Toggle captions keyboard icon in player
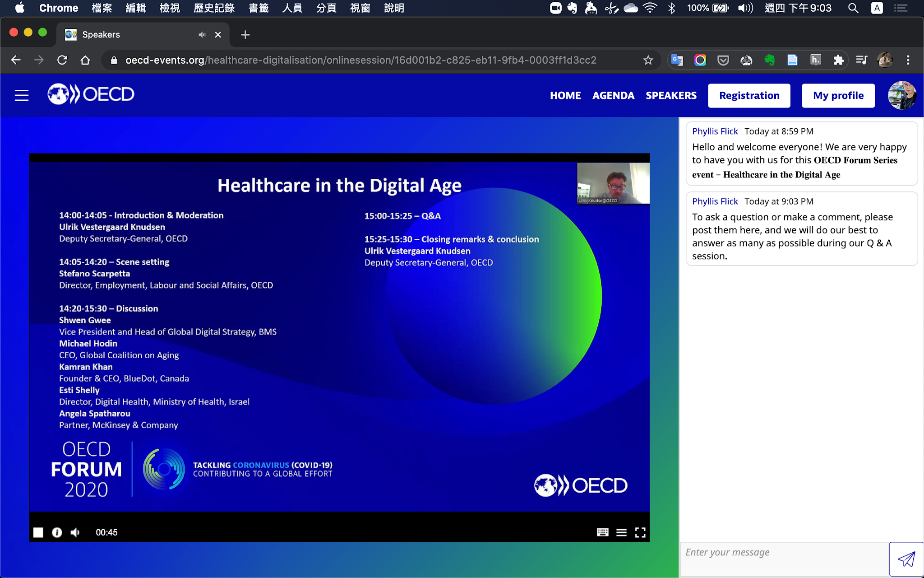Screen dimensions: 924x578 [602, 532]
